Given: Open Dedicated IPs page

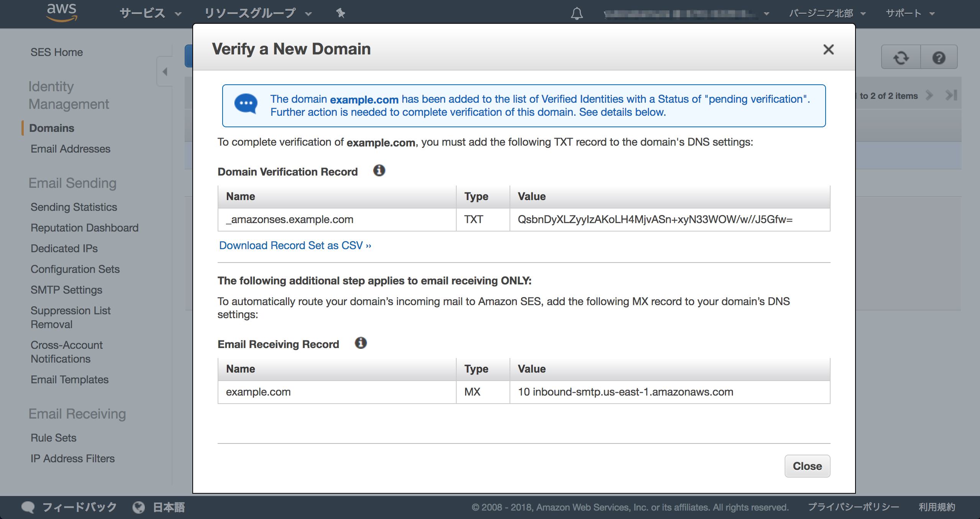Looking at the screenshot, I should click(x=64, y=248).
